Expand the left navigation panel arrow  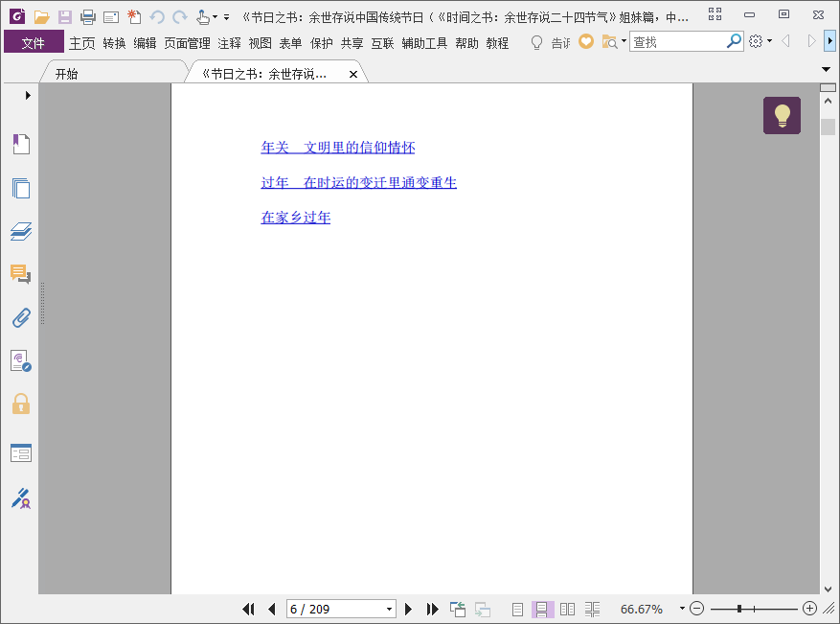(x=28, y=96)
